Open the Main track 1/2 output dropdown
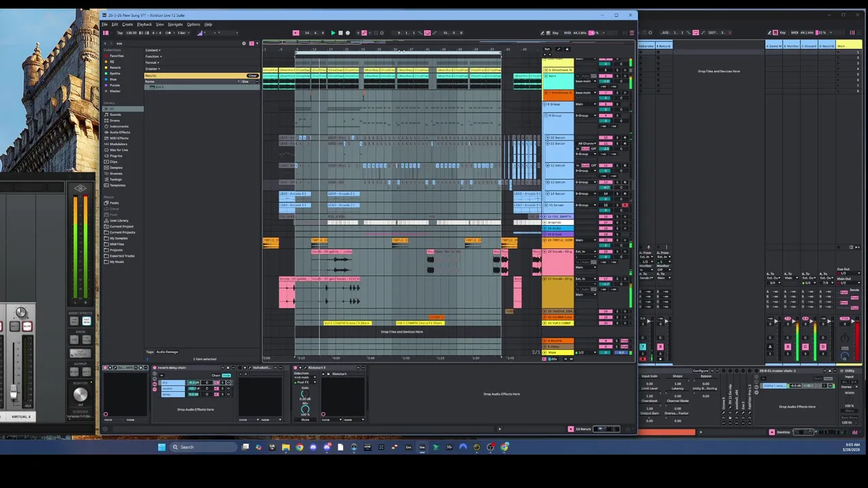 pyautogui.click(x=586, y=352)
